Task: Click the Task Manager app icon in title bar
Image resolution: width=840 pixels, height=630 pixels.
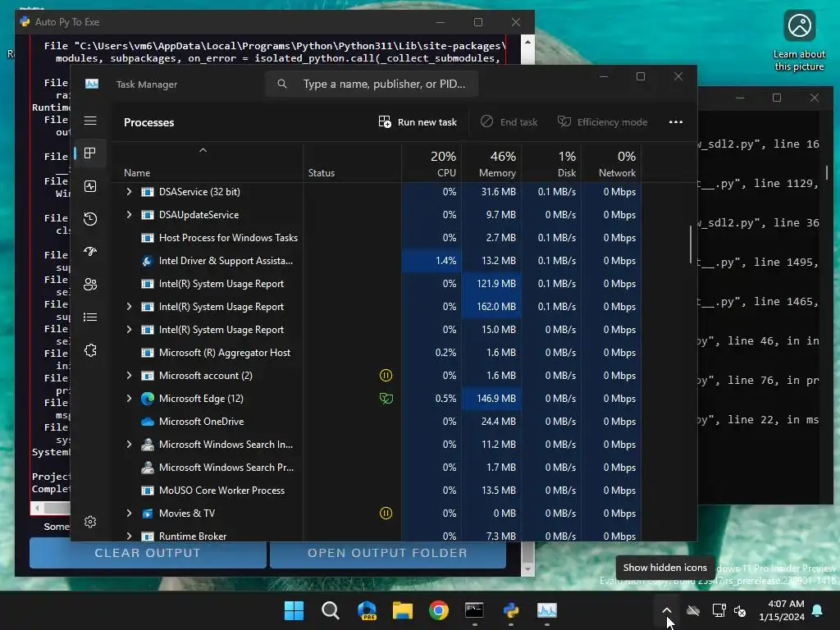Action: [x=92, y=84]
